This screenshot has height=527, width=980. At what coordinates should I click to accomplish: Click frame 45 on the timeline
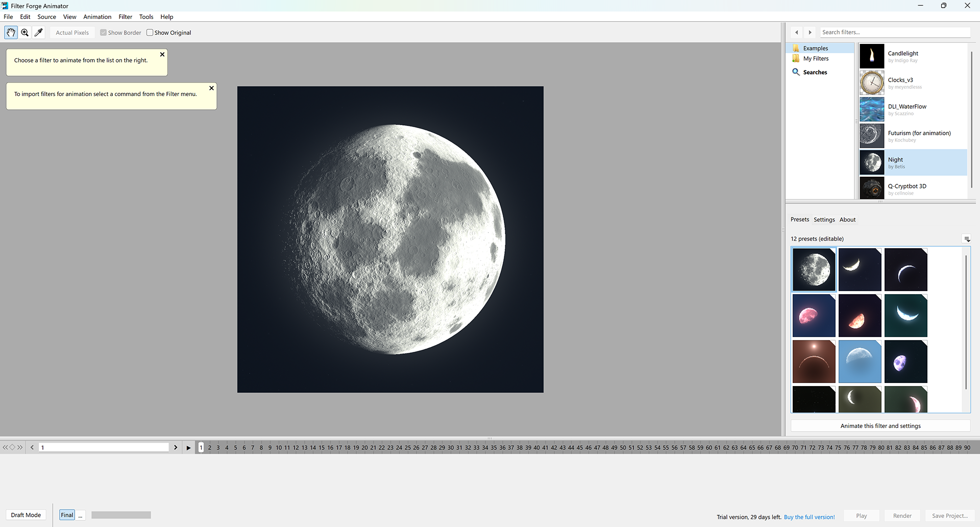[579, 448]
